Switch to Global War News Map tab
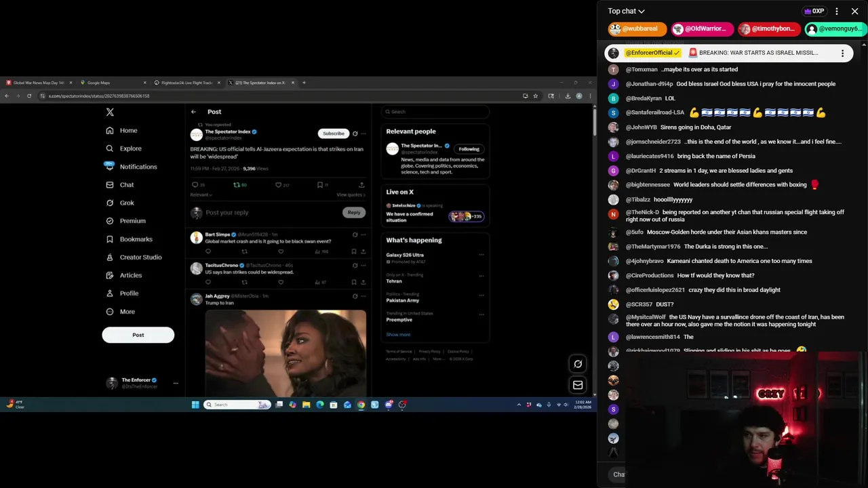Image resolution: width=868 pixels, height=488 pixels. pos(39,83)
